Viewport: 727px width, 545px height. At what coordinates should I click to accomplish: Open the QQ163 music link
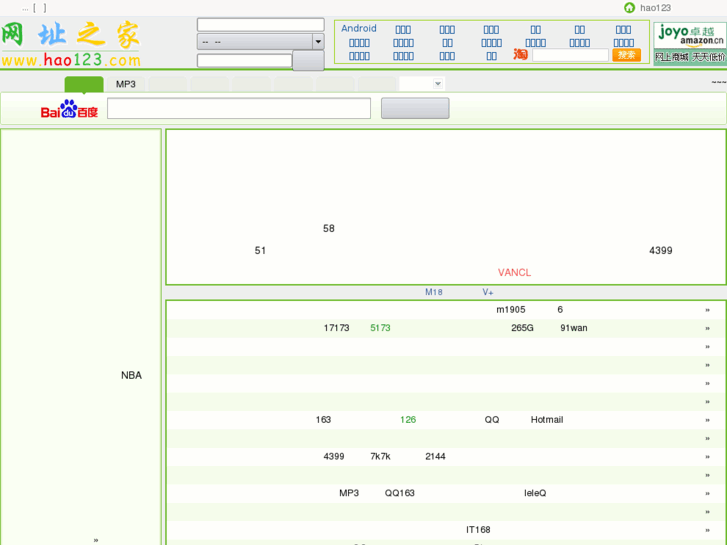[x=400, y=493]
